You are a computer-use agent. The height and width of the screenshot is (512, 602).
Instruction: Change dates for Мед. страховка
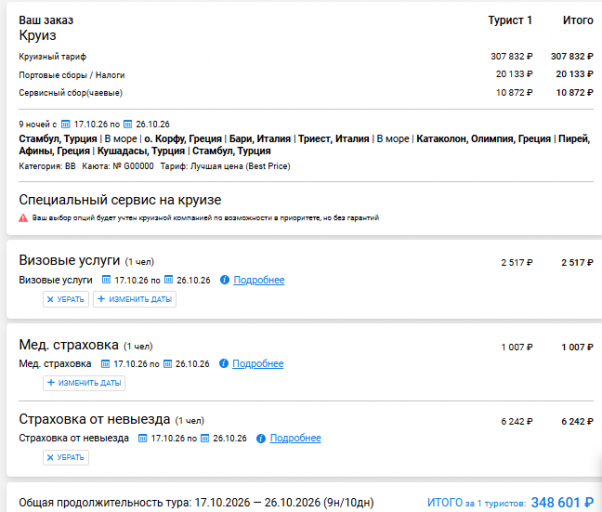84,383
